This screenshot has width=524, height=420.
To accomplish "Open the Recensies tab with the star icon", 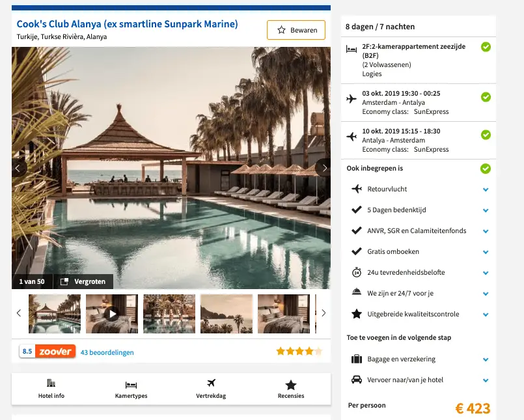I will pos(291,389).
